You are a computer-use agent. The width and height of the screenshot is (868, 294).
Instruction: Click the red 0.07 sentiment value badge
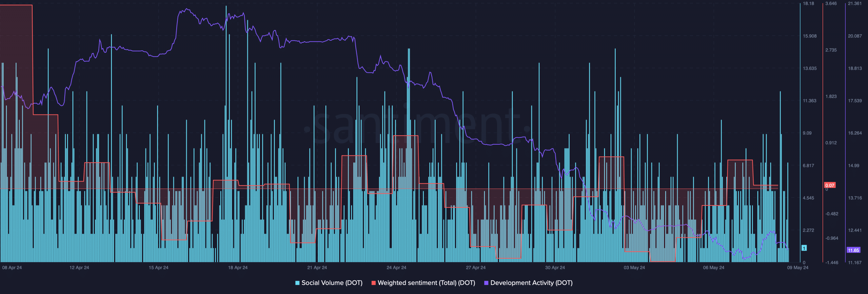click(830, 185)
